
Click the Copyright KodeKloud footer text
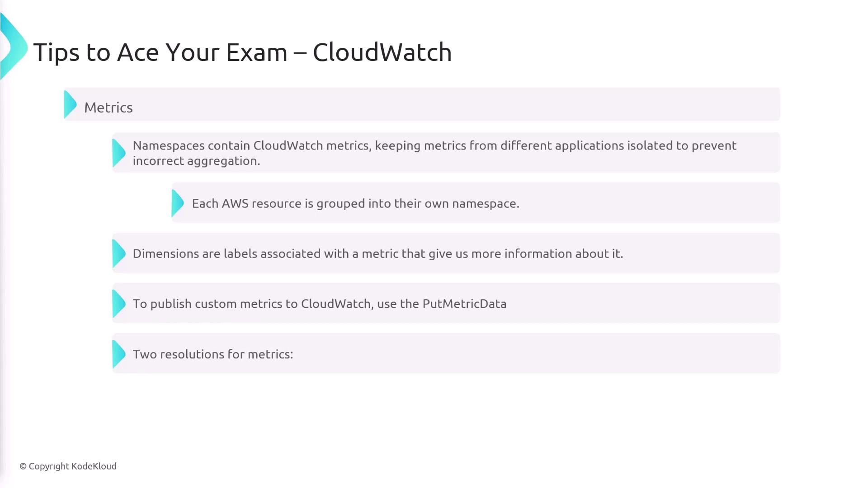click(x=68, y=466)
